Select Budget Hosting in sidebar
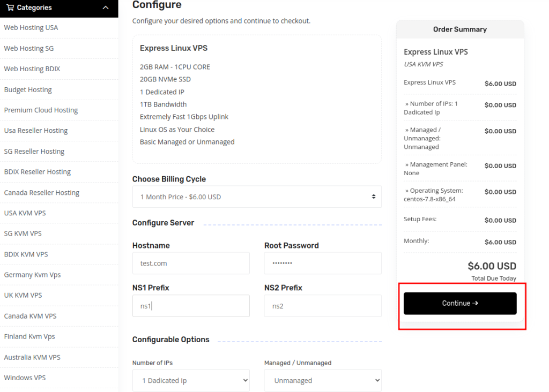 tap(28, 89)
